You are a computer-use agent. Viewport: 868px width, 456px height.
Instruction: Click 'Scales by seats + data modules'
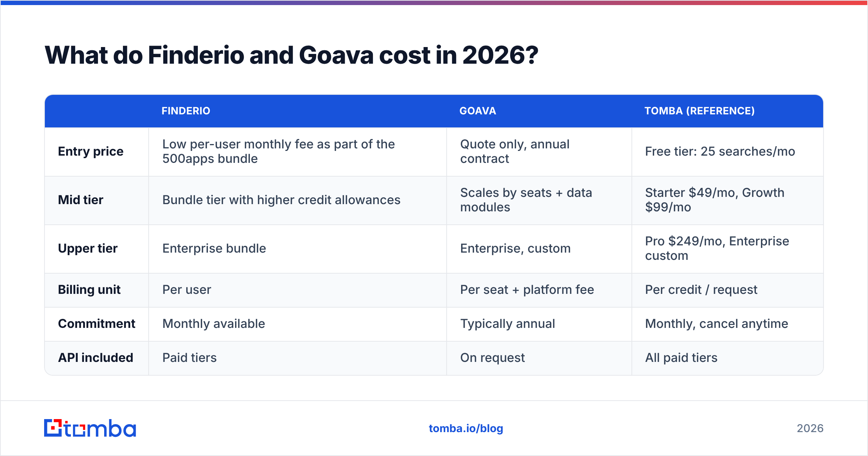coord(526,200)
